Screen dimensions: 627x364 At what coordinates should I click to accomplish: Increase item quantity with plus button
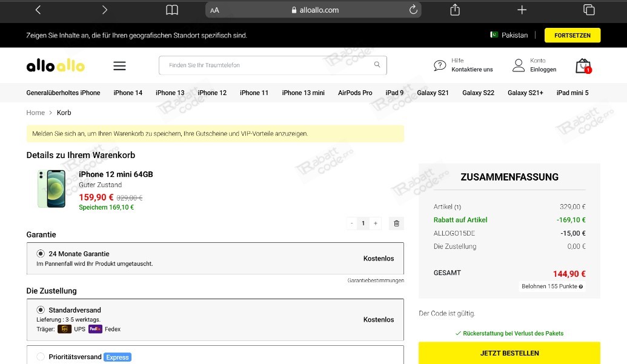(376, 223)
